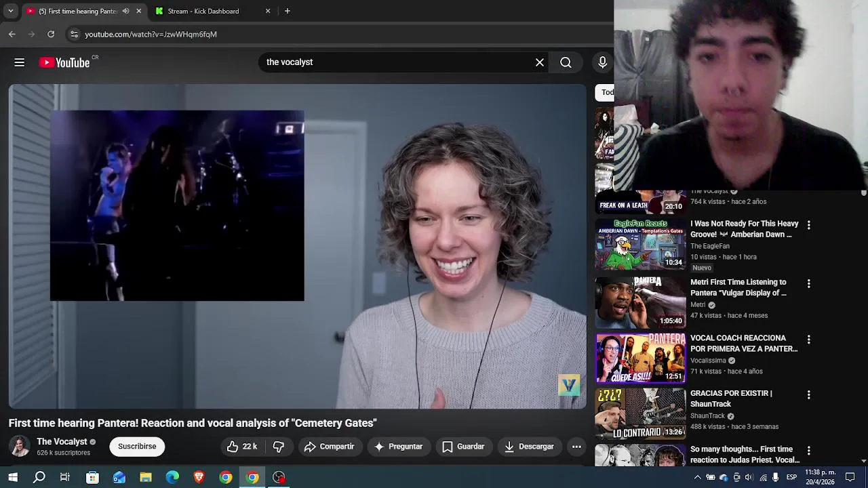Open the EagleFan Amberian Dawn video thumbnail
Viewport: 868px width, 488px height.
tap(640, 245)
